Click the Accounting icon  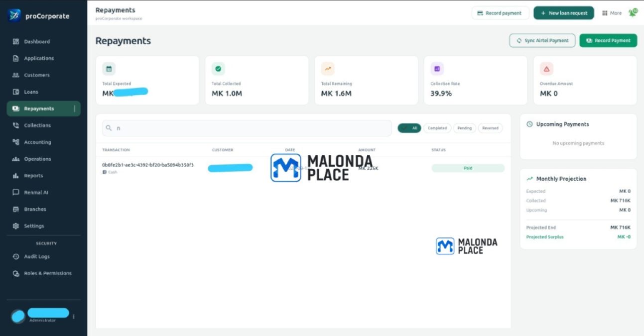point(15,142)
